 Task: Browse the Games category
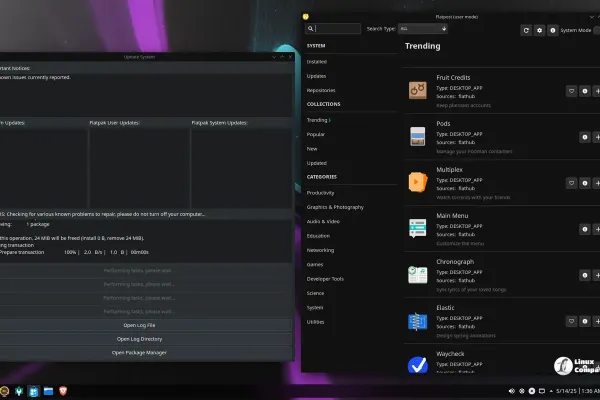coord(315,264)
